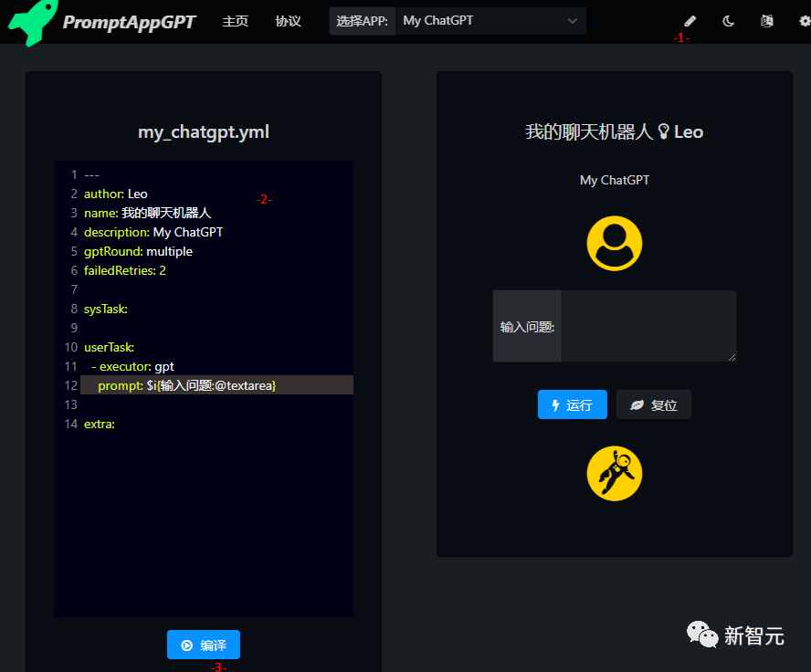Click the pencil edit icon in the top bar

pos(689,20)
